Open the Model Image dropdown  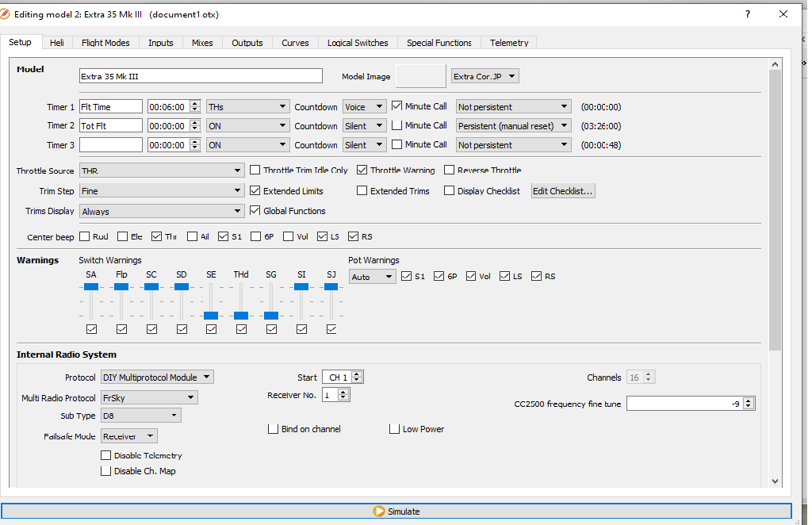coord(485,75)
